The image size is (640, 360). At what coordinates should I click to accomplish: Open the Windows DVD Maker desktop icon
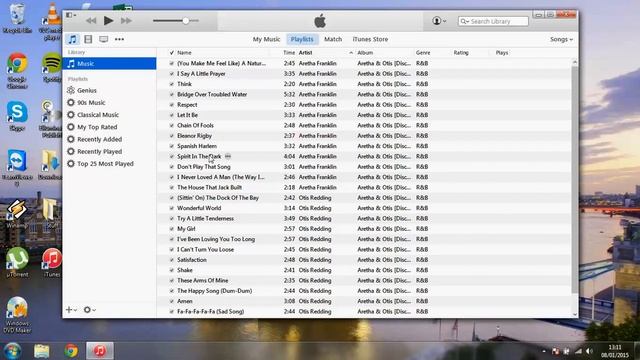coord(17,315)
